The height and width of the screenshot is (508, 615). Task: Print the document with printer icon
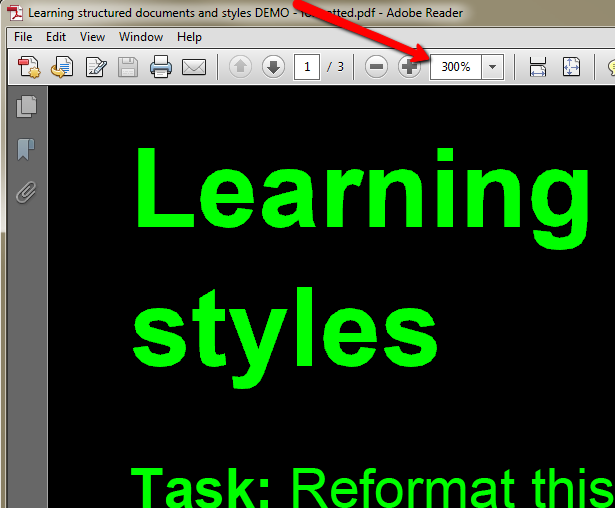click(x=161, y=67)
